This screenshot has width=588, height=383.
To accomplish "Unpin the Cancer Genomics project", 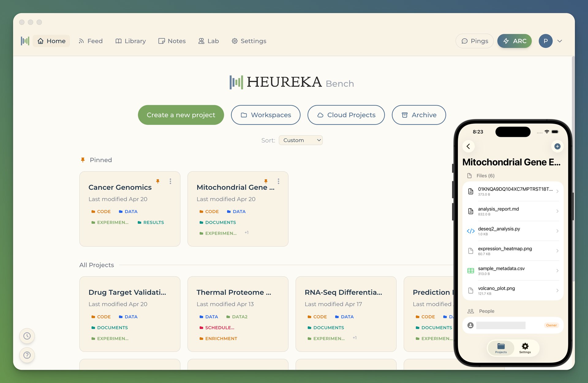I will (x=158, y=181).
